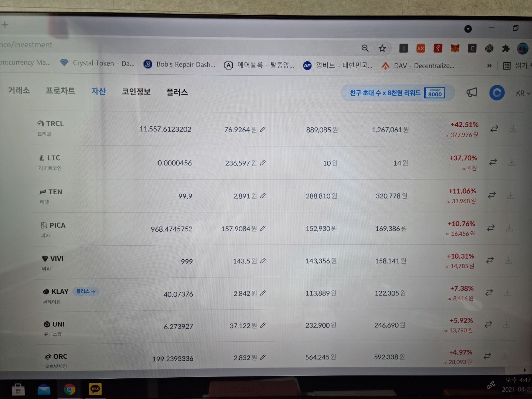This screenshot has width=532, height=399.
Task: Open the MetaMask fox extension
Action: coord(455,48)
